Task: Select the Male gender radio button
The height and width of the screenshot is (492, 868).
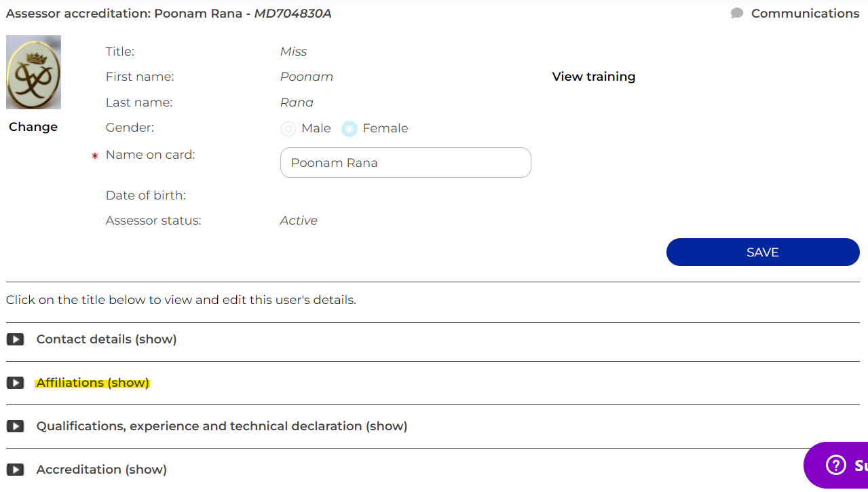Action: [x=288, y=129]
